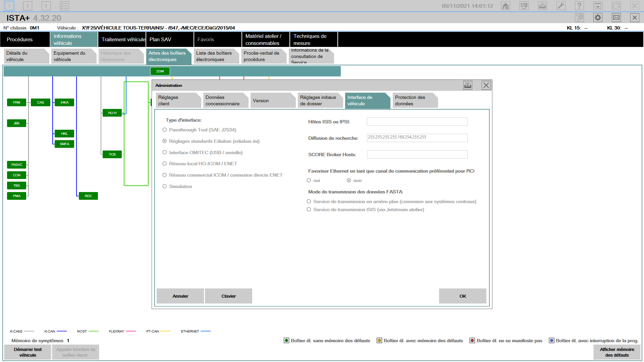Open the collapse panel dropdown icon in toolbar

(x=598, y=6)
